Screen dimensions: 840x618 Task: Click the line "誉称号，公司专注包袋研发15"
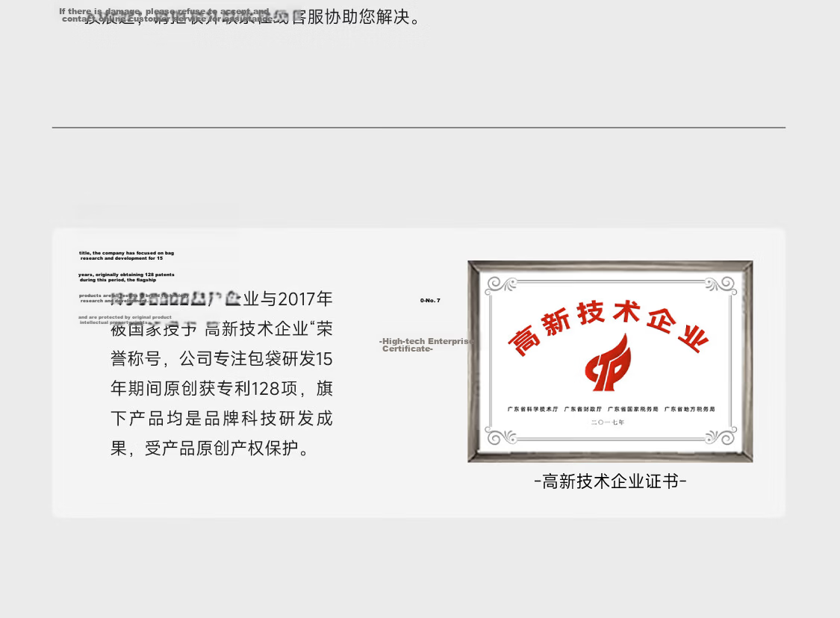point(221,359)
